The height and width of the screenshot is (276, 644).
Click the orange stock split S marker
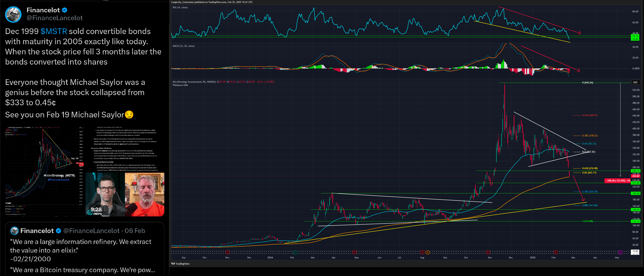(x=428, y=252)
